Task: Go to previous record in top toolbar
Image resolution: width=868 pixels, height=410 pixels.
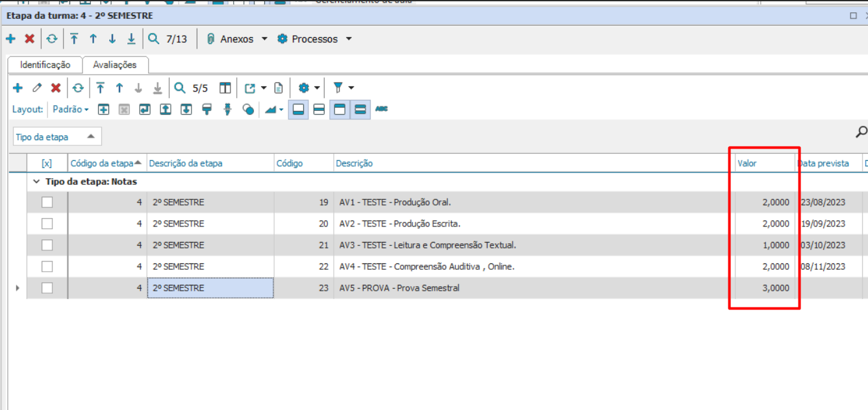Action: (93, 39)
